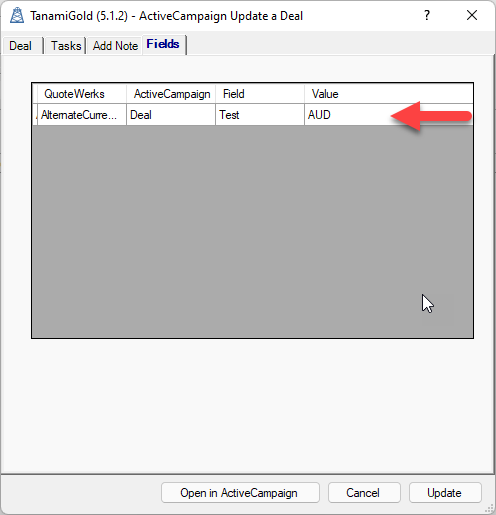
Task: Click the Open in ActiveCampaign button
Action: tap(240, 493)
